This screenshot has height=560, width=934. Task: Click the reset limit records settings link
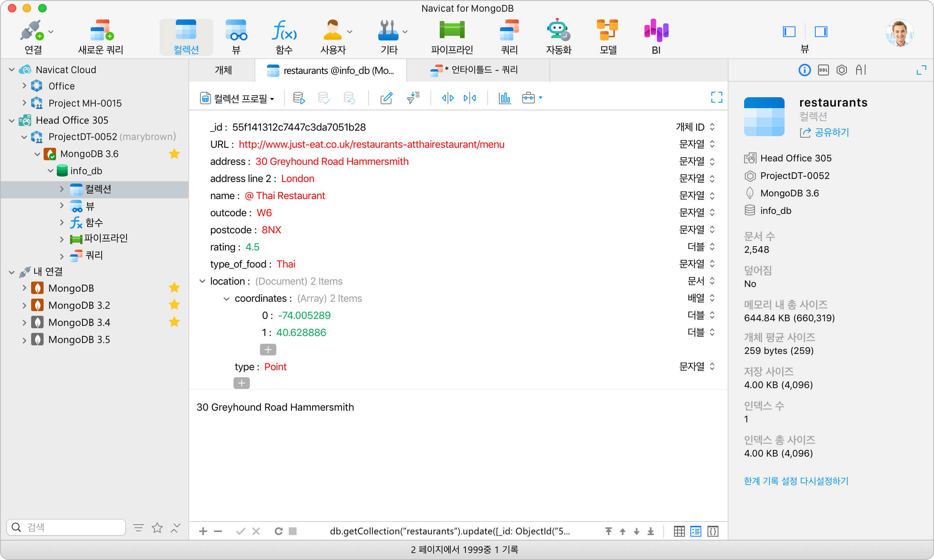pyautogui.click(x=796, y=481)
